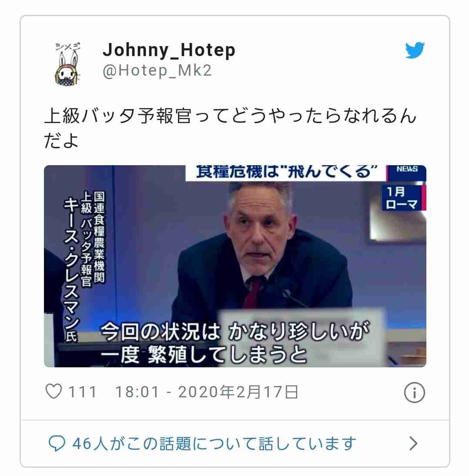Click the subtitle line 一度 繁殖してしまうと
Image resolution: width=469 pixels, height=476 pixels.
pyautogui.click(x=203, y=354)
